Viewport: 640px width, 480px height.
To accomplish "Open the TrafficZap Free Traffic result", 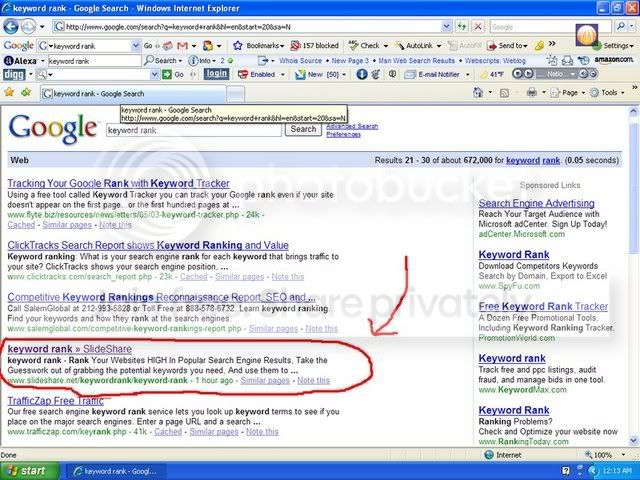I will tap(56, 401).
